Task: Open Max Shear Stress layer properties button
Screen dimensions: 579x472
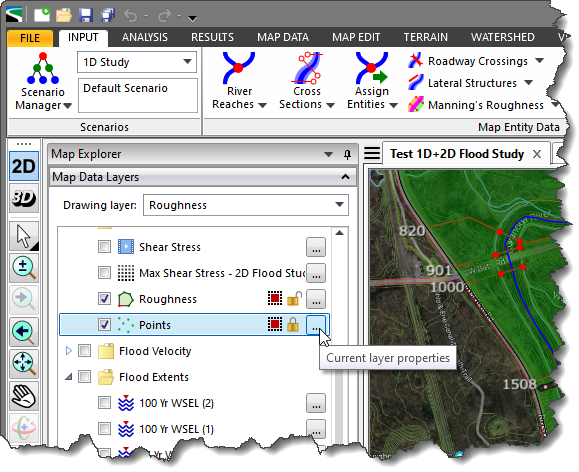Action: tap(316, 273)
